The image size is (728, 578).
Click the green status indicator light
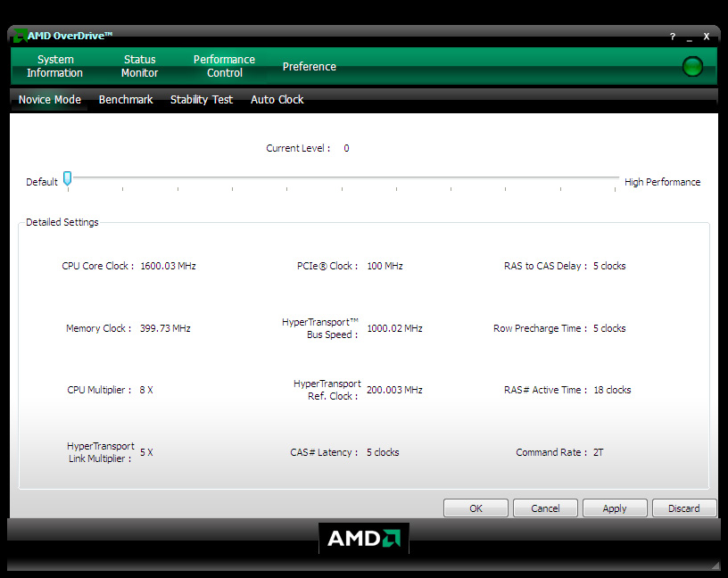pyautogui.click(x=691, y=66)
